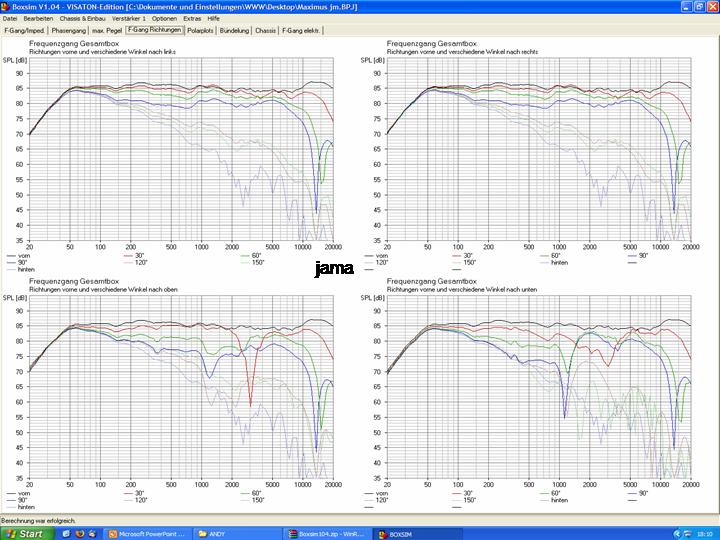Click the taskbar clock
The width and height of the screenshot is (720, 540).
(x=704, y=533)
